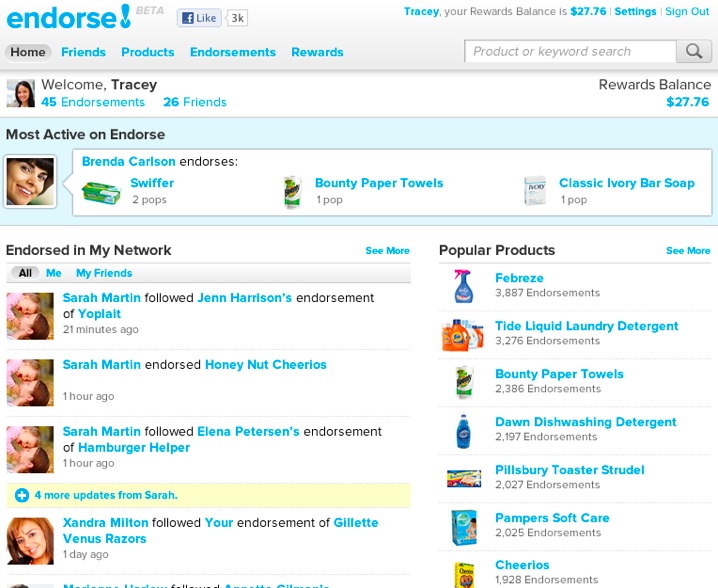The image size is (718, 588).
Task: Open the Swiffer product link
Action: point(152,183)
